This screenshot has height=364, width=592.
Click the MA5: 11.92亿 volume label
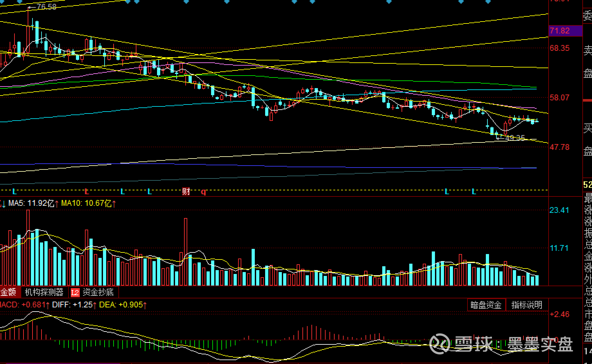31,203
